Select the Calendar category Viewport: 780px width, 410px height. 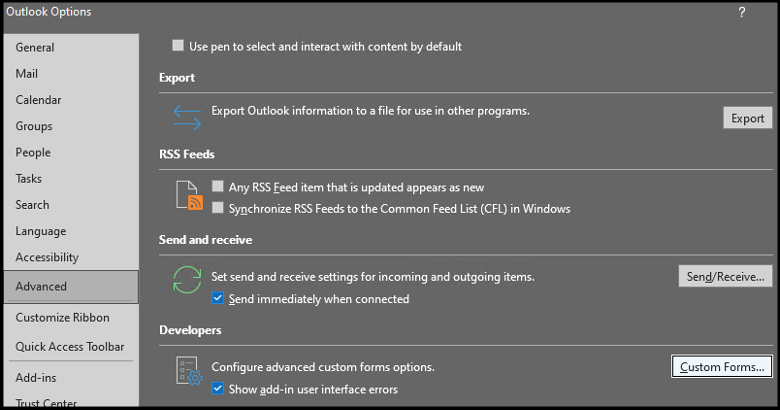(x=38, y=100)
